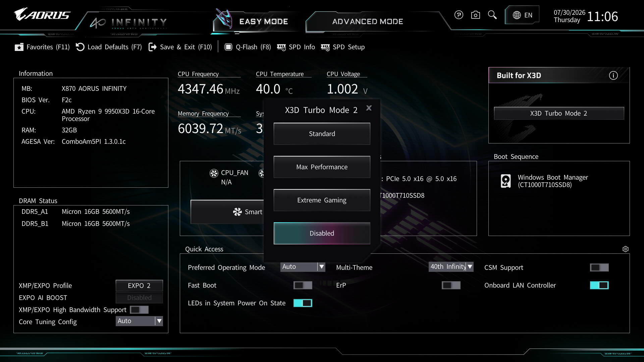This screenshot has height=362, width=644.
Task: Open Q-Flash (F8) chip icon
Action: tap(228, 47)
